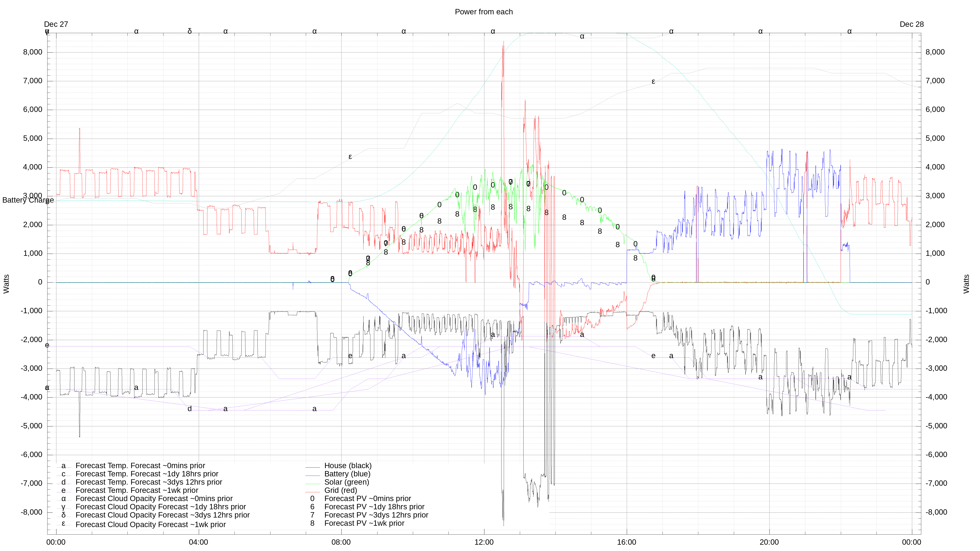Click the right '-2,000' y-axis label
The height and width of the screenshot is (551, 980).
(x=937, y=340)
